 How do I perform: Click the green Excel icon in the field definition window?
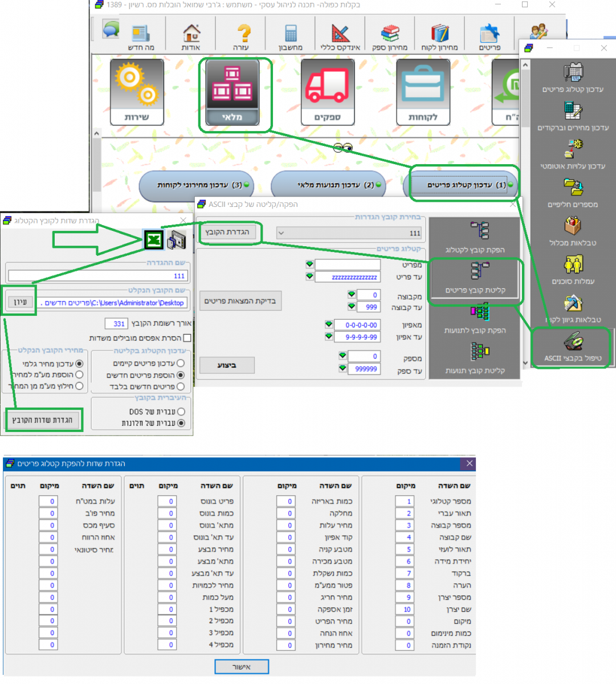[x=154, y=240]
